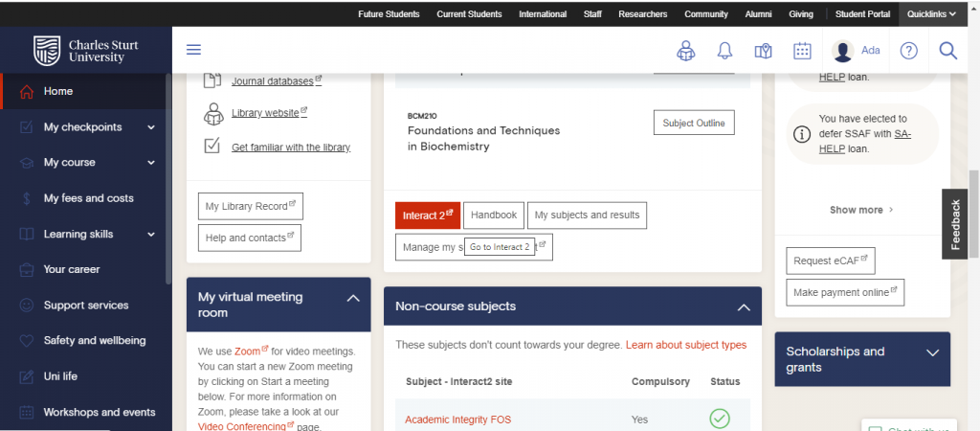The width and height of the screenshot is (980, 431).
Task: Click the SA-HELP loan link
Action: click(x=865, y=142)
